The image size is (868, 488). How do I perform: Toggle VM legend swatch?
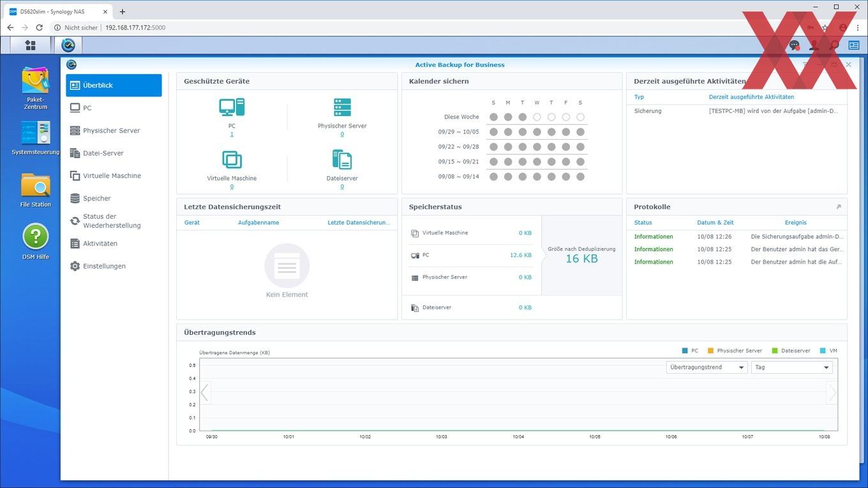(823, 351)
